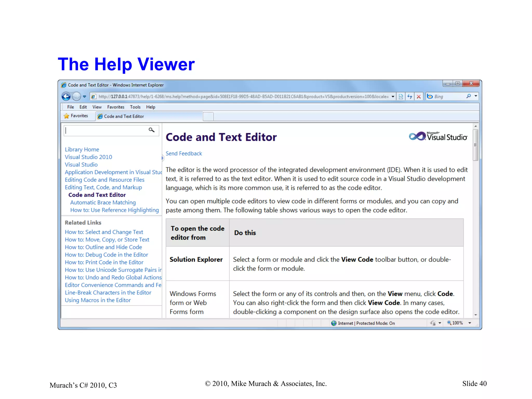Click the status bar security lock icon
The height and width of the screenshot is (399, 532).
pos(433,323)
